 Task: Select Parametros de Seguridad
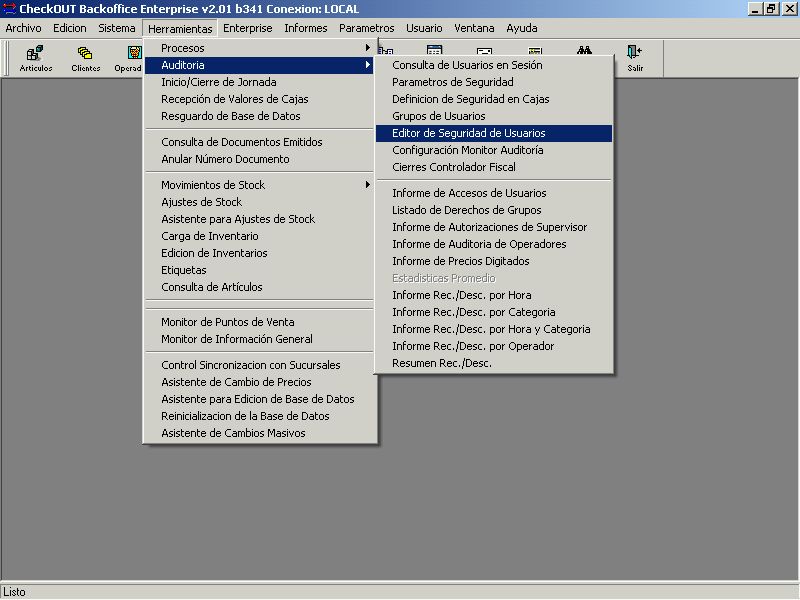(x=494, y=82)
